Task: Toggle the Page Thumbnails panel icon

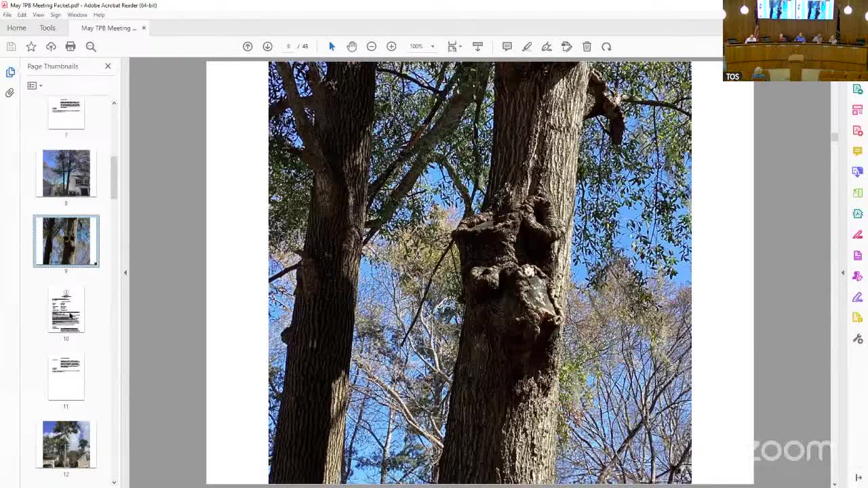Action: [x=10, y=72]
